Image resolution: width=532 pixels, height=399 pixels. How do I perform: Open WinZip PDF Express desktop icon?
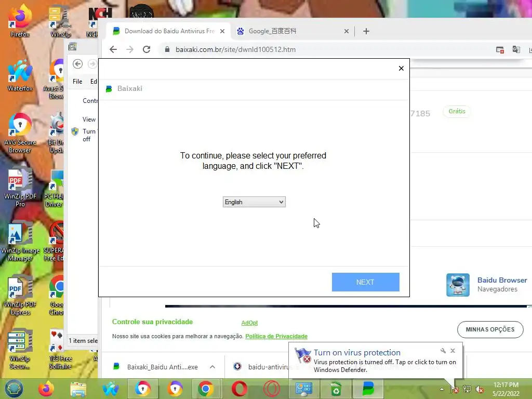(x=20, y=295)
